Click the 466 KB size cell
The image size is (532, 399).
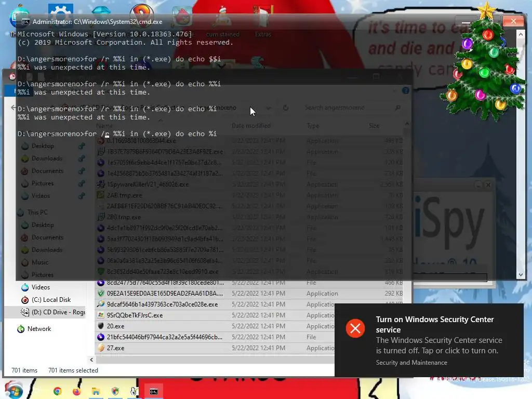pyautogui.click(x=394, y=283)
